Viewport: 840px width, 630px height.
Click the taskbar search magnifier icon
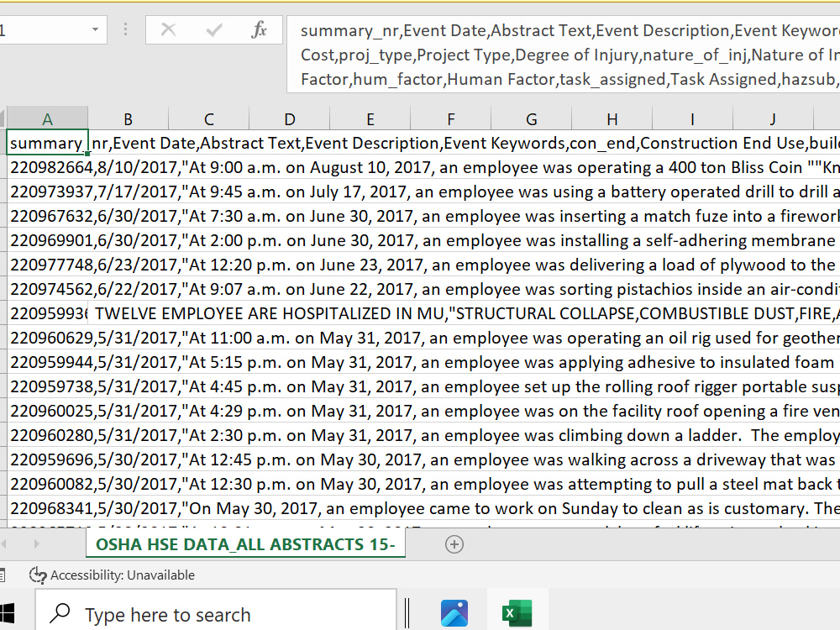click(60, 613)
